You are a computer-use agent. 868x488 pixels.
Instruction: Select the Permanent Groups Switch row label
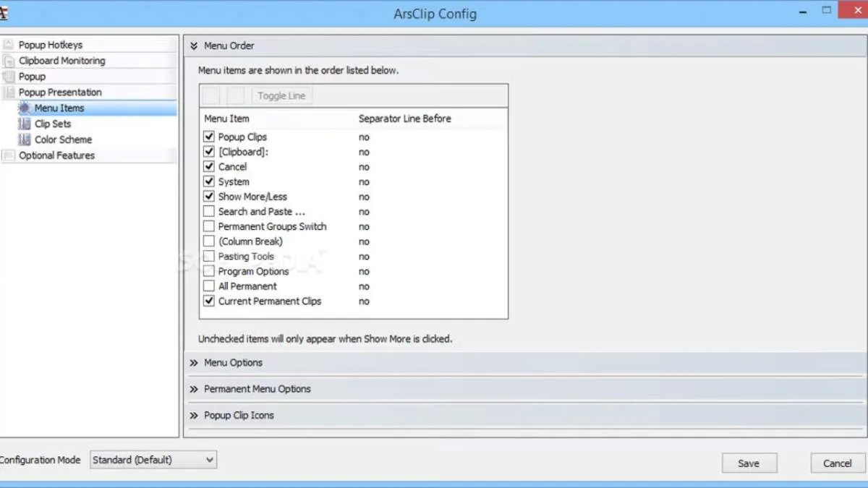point(272,226)
